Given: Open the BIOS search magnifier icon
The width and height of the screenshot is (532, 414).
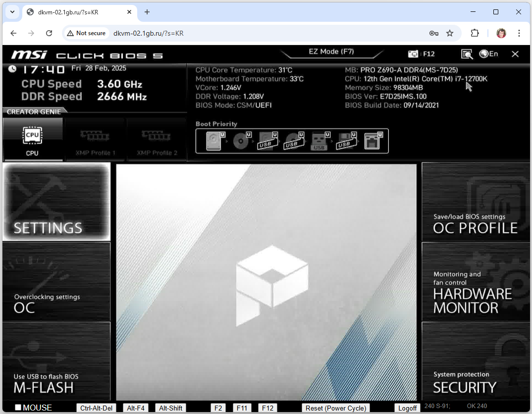Looking at the screenshot, I should click(466, 54).
